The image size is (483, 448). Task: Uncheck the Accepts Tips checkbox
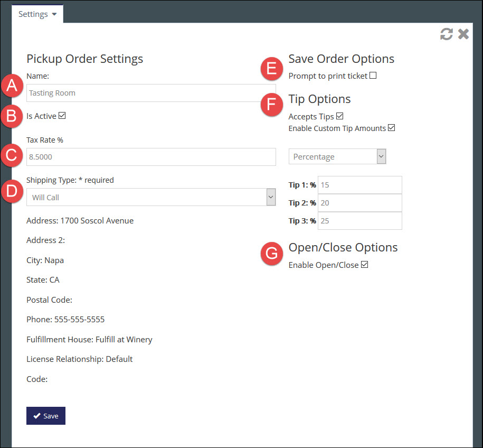[x=339, y=116]
